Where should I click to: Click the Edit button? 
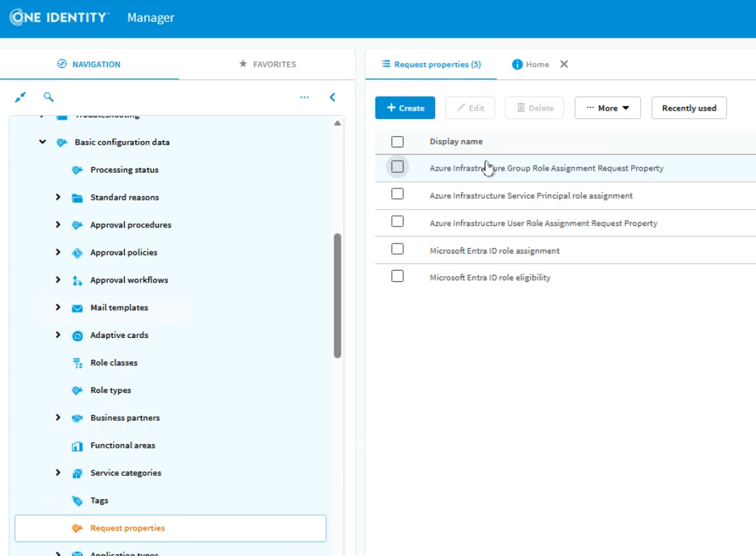470,108
